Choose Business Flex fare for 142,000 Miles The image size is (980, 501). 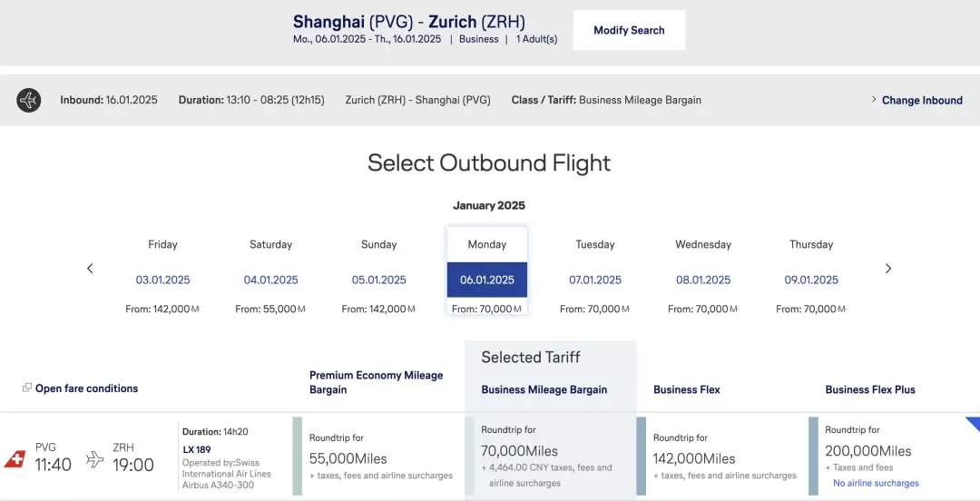(722, 456)
